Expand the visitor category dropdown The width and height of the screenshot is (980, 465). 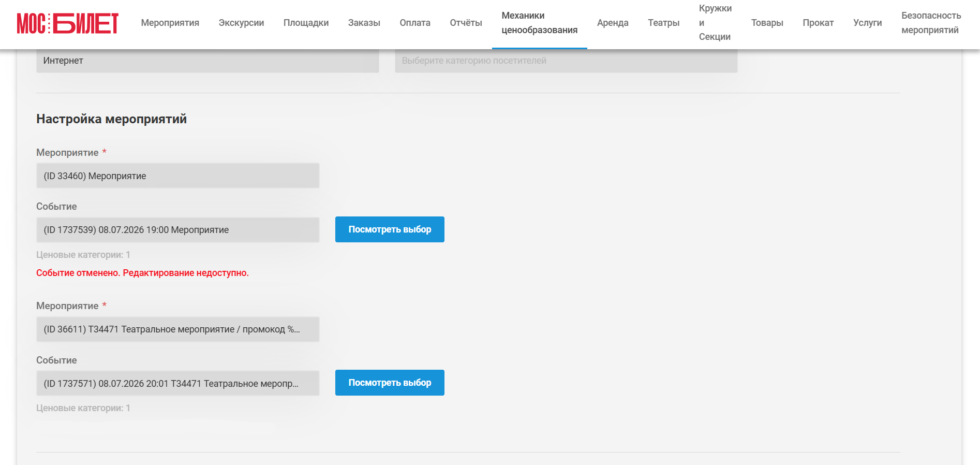(566, 61)
